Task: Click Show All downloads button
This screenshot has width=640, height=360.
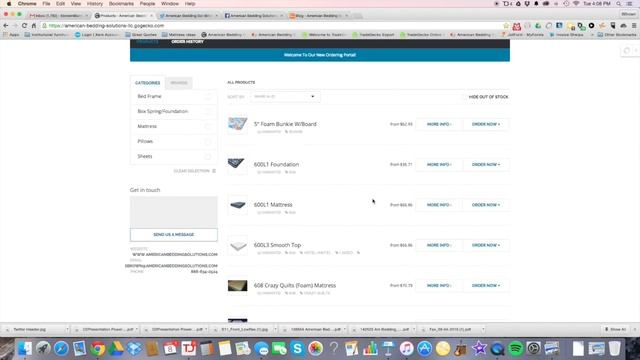Action: click(x=616, y=329)
